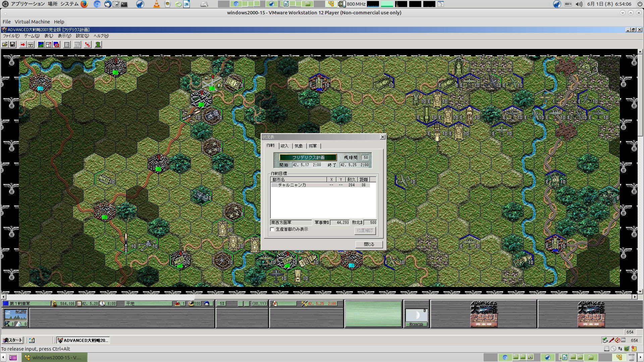644x362 pixels.
Task: Click the Crescent moon phase panel
Action: (416, 317)
